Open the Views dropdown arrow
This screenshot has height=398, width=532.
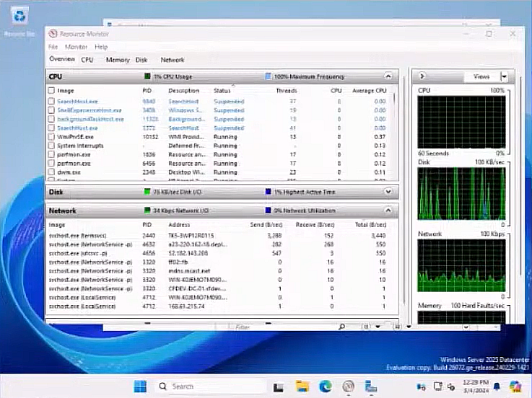coord(504,76)
